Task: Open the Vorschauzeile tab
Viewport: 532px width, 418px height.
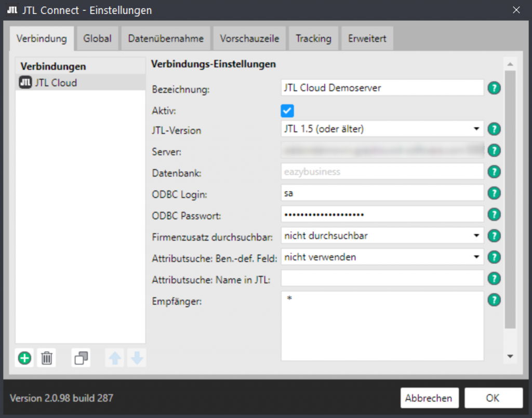Action: coord(249,38)
